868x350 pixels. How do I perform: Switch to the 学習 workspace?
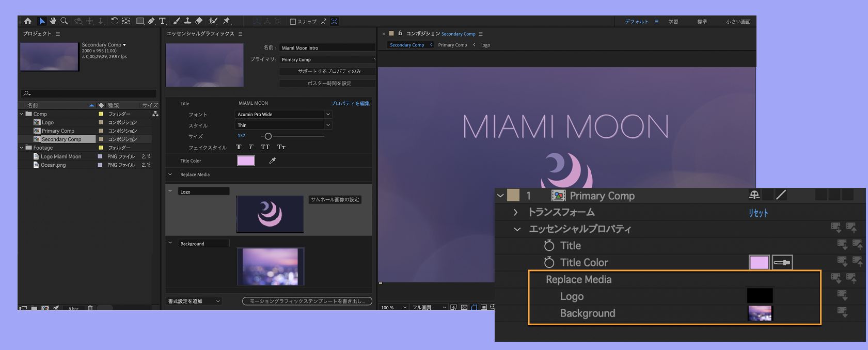click(x=673, y=22)
